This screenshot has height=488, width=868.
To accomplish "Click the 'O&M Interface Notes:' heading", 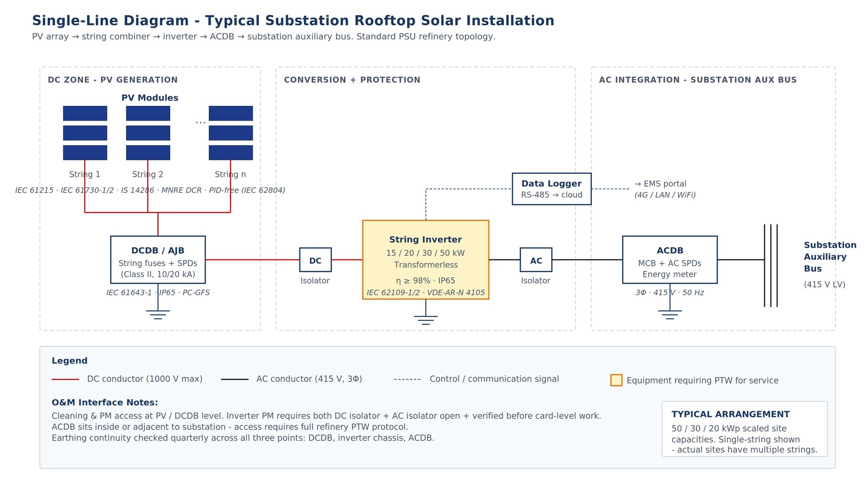I will [x=105, y=402].
